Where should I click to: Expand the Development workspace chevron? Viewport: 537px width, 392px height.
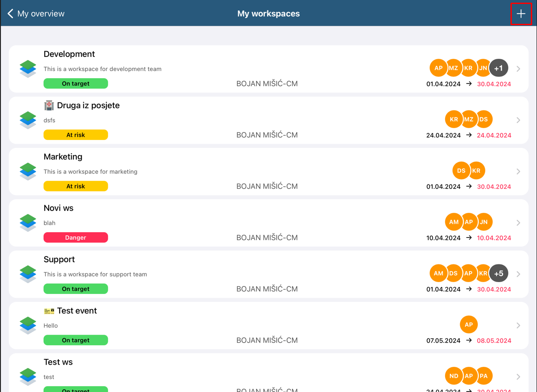[518, 69]
